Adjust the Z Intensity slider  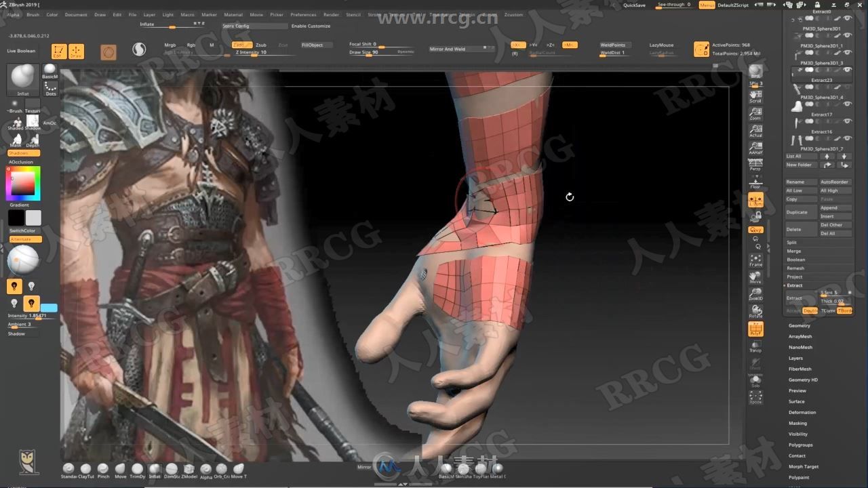[x=261, y=52]
